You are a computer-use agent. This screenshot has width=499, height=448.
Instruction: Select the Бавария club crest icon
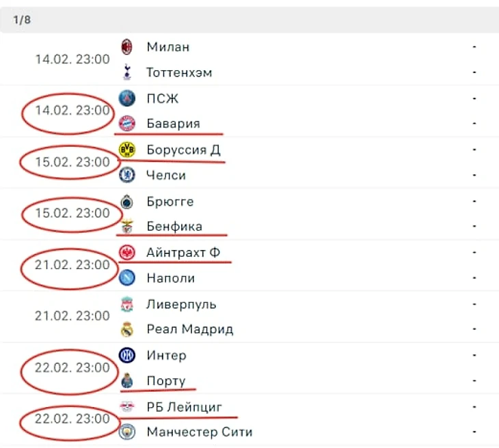click(x=127, y=124)
